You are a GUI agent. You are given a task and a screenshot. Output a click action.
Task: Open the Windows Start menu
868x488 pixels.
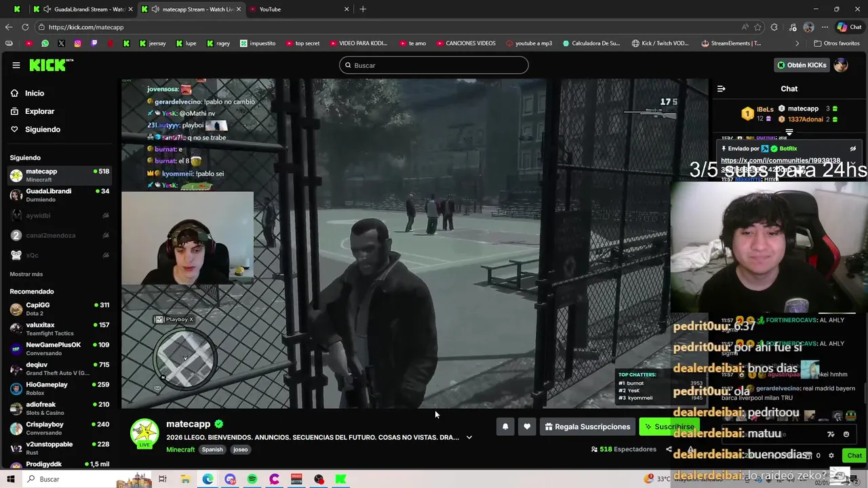(10, 479)
